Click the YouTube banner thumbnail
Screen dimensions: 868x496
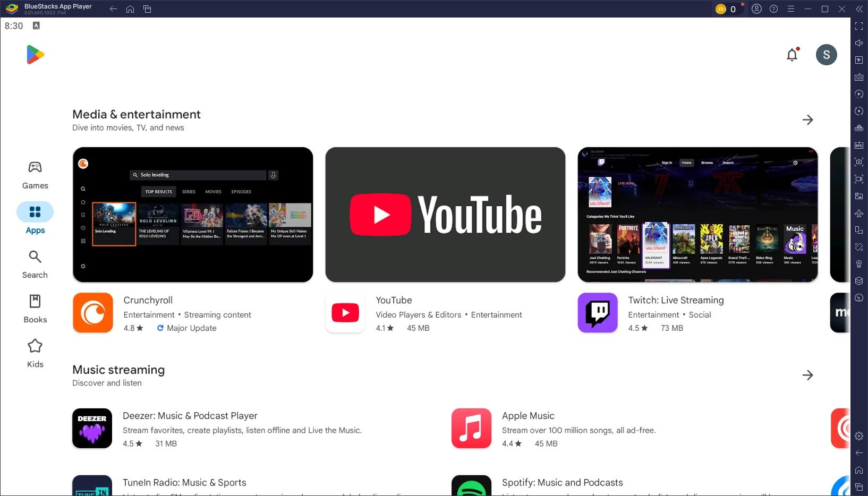(445, 215)
